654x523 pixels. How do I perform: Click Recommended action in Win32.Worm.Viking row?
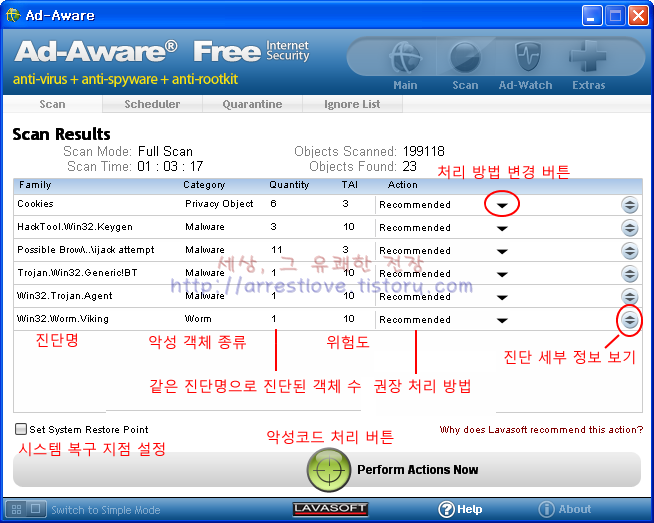tap(415, 320)
